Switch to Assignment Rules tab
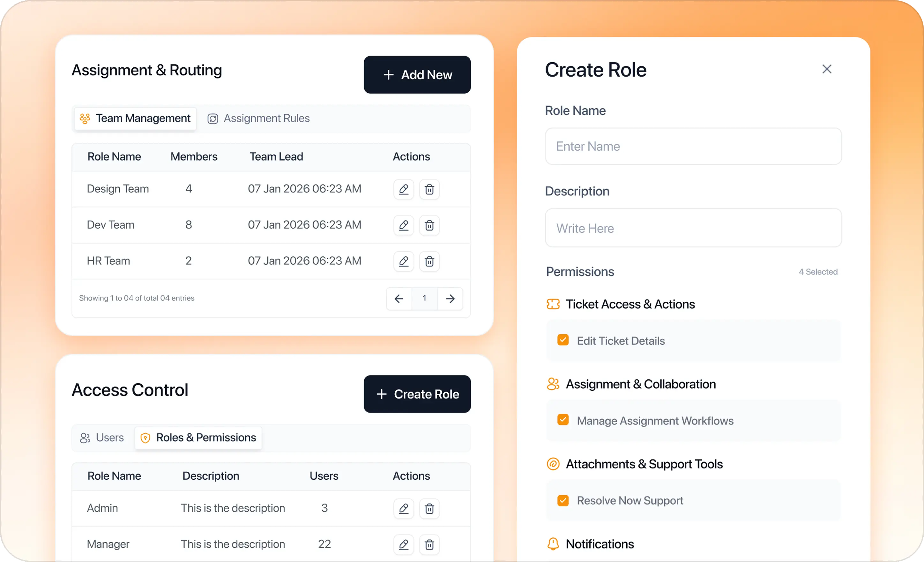924x562 pixels. tap(259, 119)
